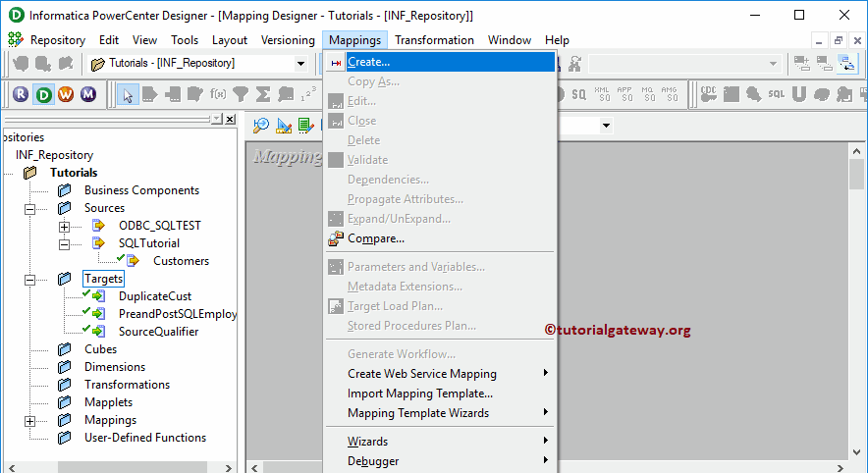Collapse the Sources folder node
Screen dimensions: 868x473
tap(29, 209)
